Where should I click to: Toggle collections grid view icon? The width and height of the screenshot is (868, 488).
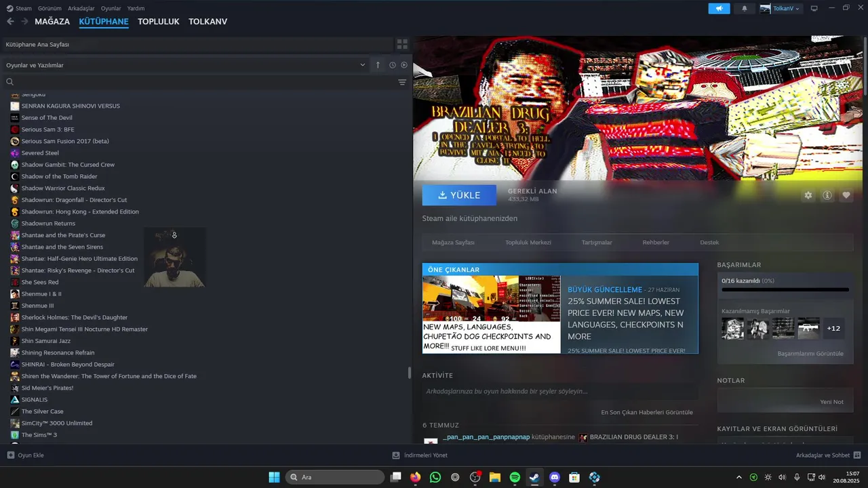(x=402, y=44)
